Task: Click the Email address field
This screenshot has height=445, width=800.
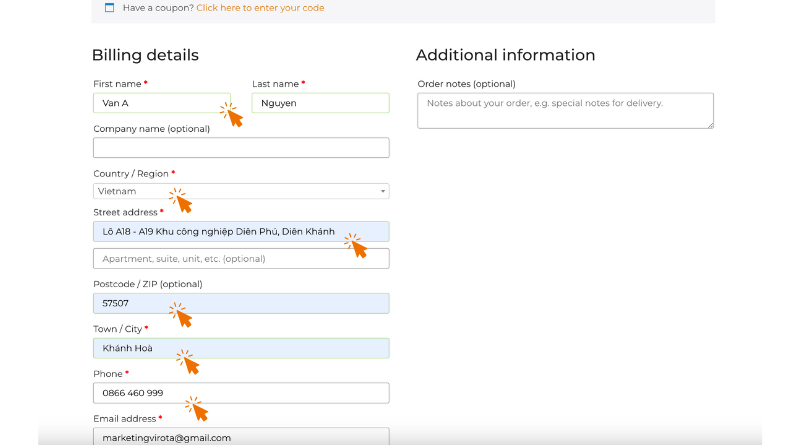Action: tap(241, 436)
